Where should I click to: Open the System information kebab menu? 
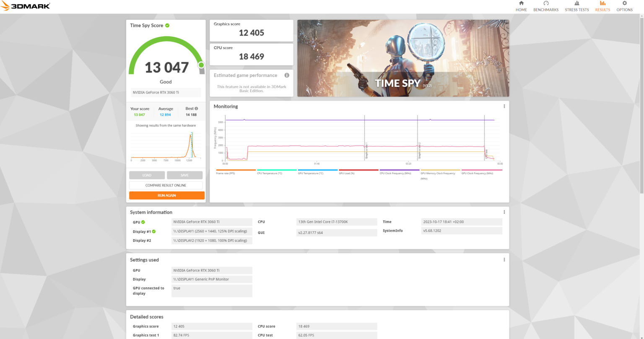point(504,212)
